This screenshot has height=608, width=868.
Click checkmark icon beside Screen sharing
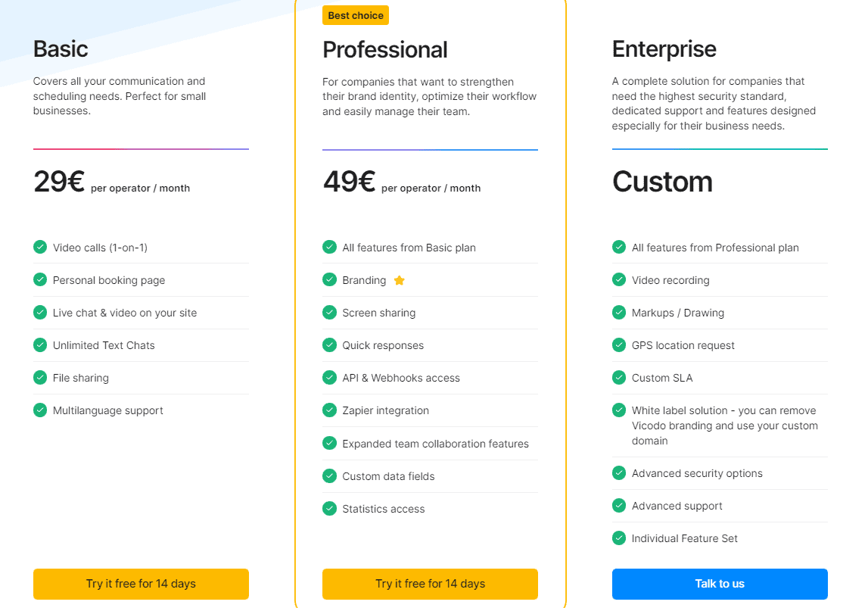click(x=329, y=312)
